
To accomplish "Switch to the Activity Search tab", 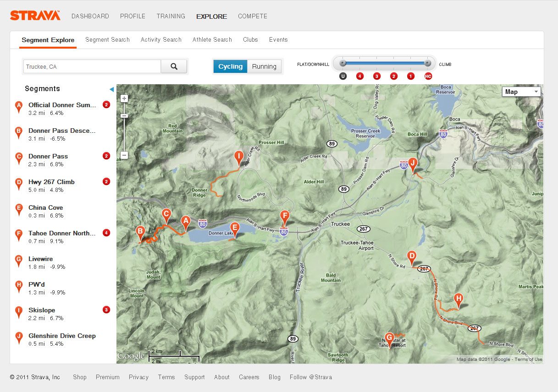I will pos(161,39).
